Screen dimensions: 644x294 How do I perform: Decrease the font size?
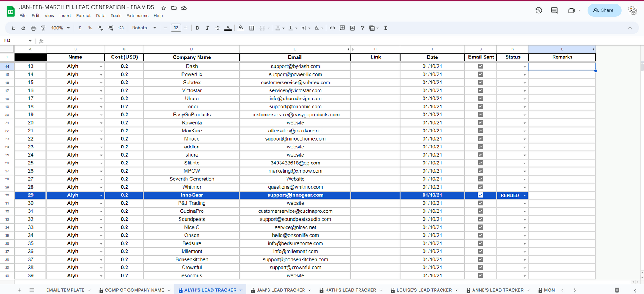point(166,28)
